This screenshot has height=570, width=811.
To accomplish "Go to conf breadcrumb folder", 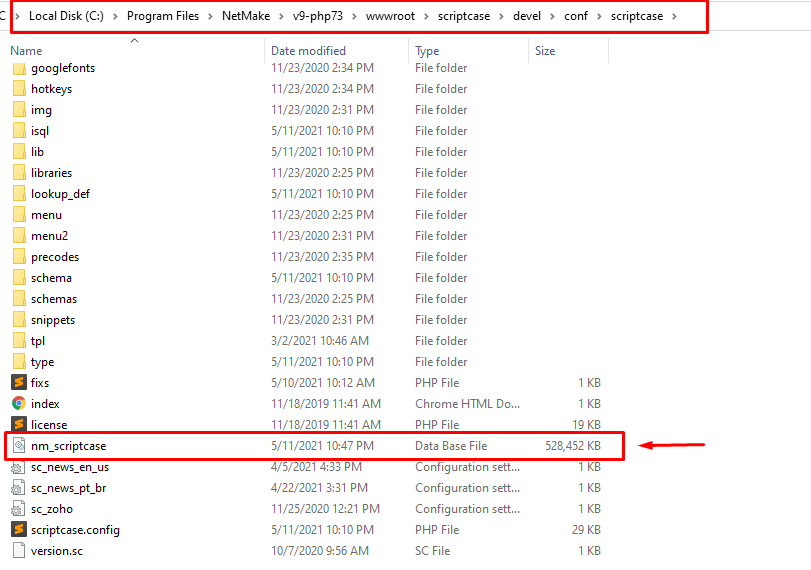I will pos(576,16).
